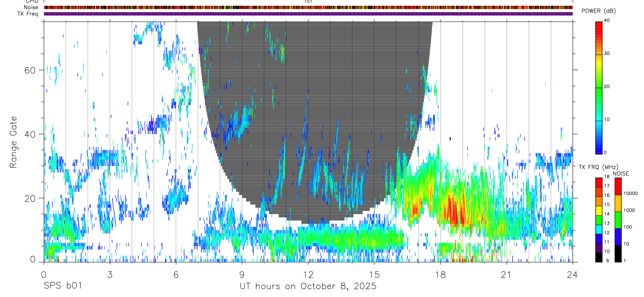This screenshot has height=297, width=644.
Task: Click the yellow swatch in the TX FRQ legend
Action: pos(598,211)
